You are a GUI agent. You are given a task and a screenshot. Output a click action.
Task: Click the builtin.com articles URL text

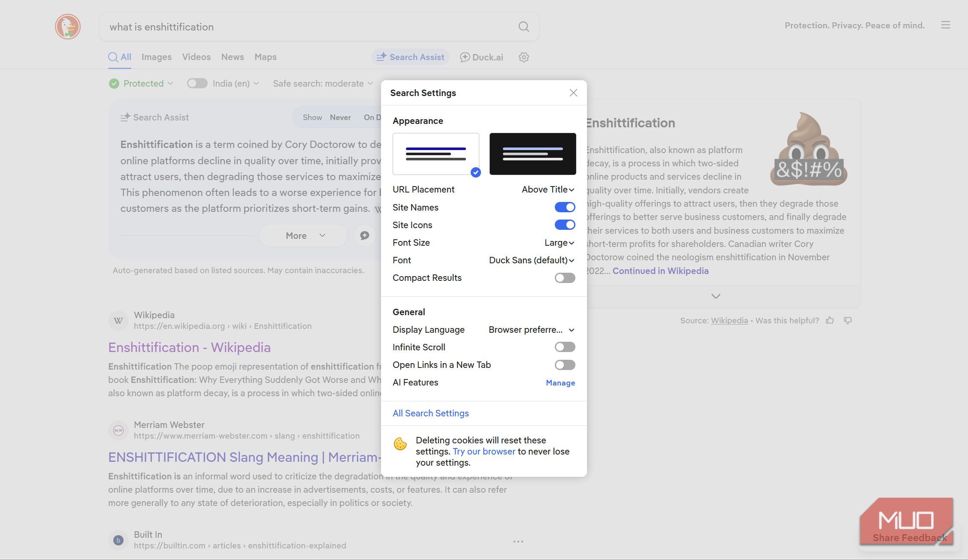(x=240, y=546)
